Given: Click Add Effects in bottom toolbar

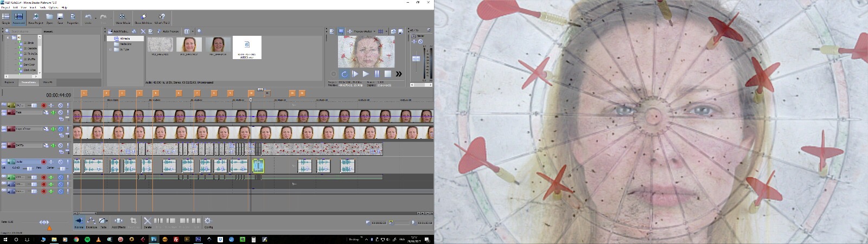Looking at the screenshot, I should [x=118, y=222].
